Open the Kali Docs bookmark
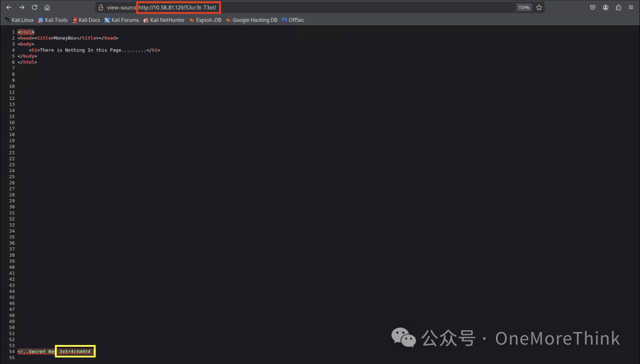This screenshot has height=364, width=640. [x=86, y=20]
